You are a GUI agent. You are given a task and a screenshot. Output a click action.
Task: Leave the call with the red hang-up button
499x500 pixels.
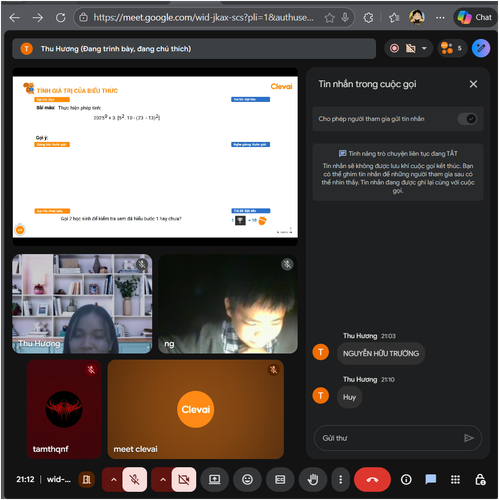coord(372,480)
